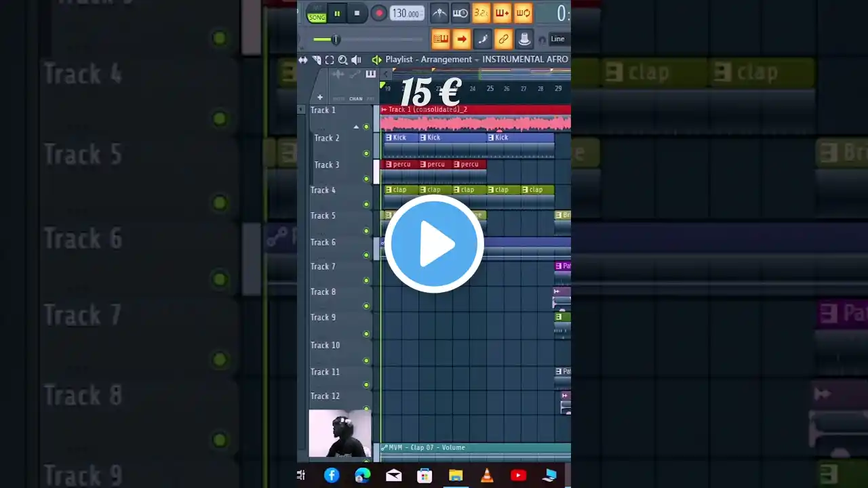Image resolution: width=868 pixels, height=488 pixels.
Task: Click the dashed-frame select icon in the Playlist toolbar
Action: 330,60
